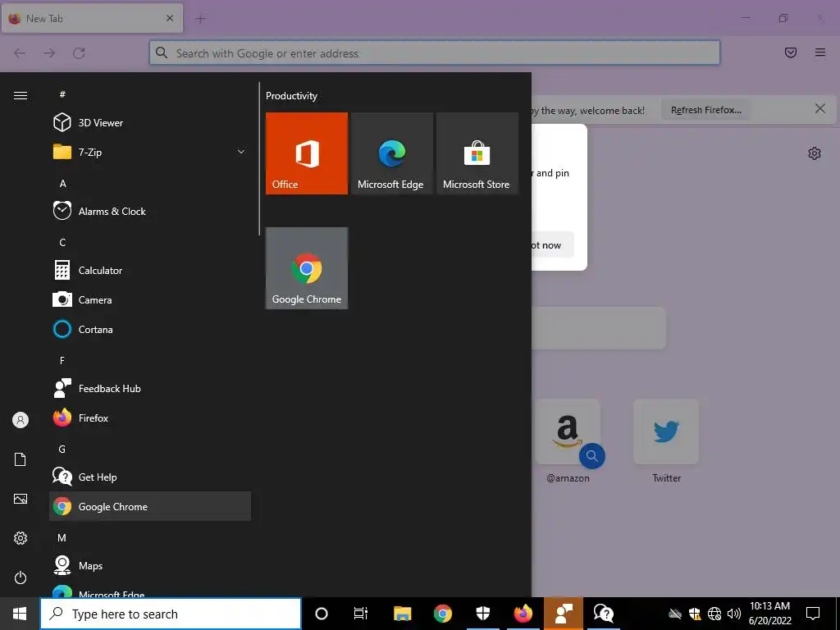The height and width of the screenshot is (630, 840).
Task: Expand the Start menu hamburger button
Action: click(21, 95)
